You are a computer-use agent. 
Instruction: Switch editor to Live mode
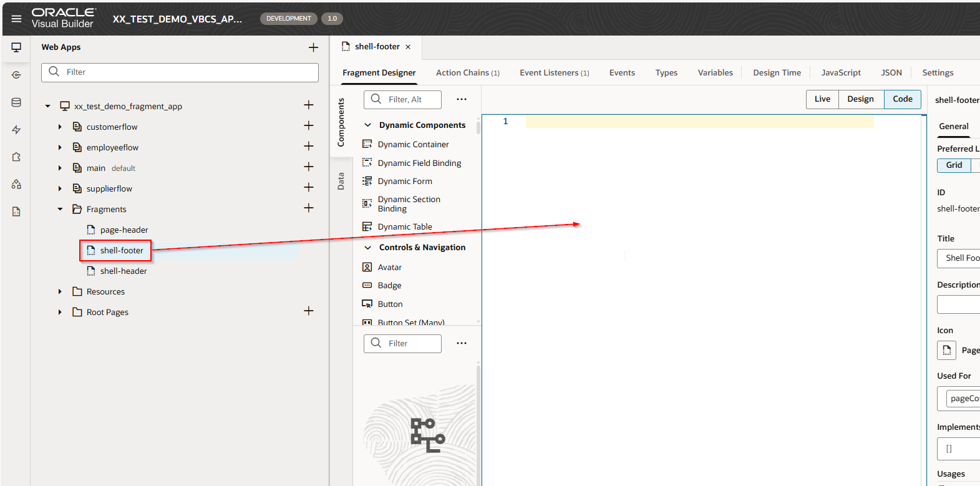tap(822, 99)
